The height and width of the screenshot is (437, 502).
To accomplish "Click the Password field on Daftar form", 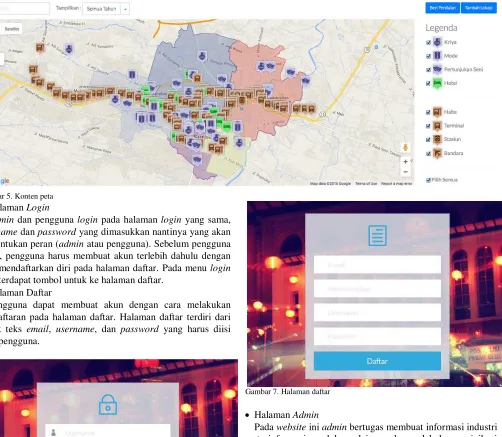I will 377,336.
